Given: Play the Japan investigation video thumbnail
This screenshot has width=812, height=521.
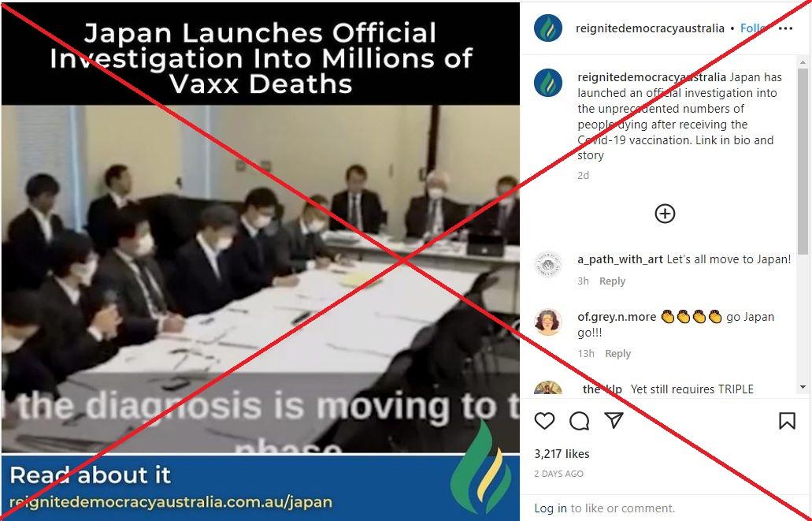Looking at the screenshot, I should (x=261, y=279).
